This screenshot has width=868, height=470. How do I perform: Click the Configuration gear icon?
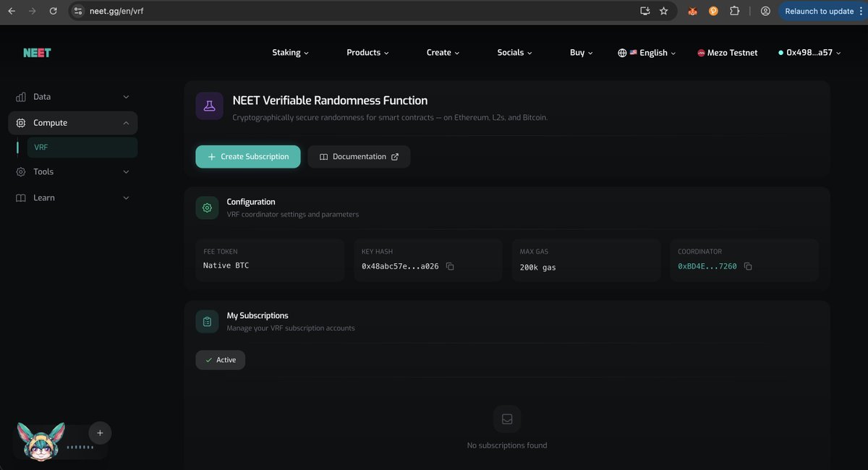point(207,208)
